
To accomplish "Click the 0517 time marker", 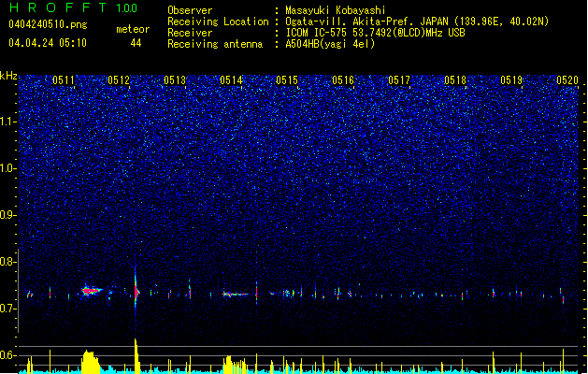I will click(399, 80).
